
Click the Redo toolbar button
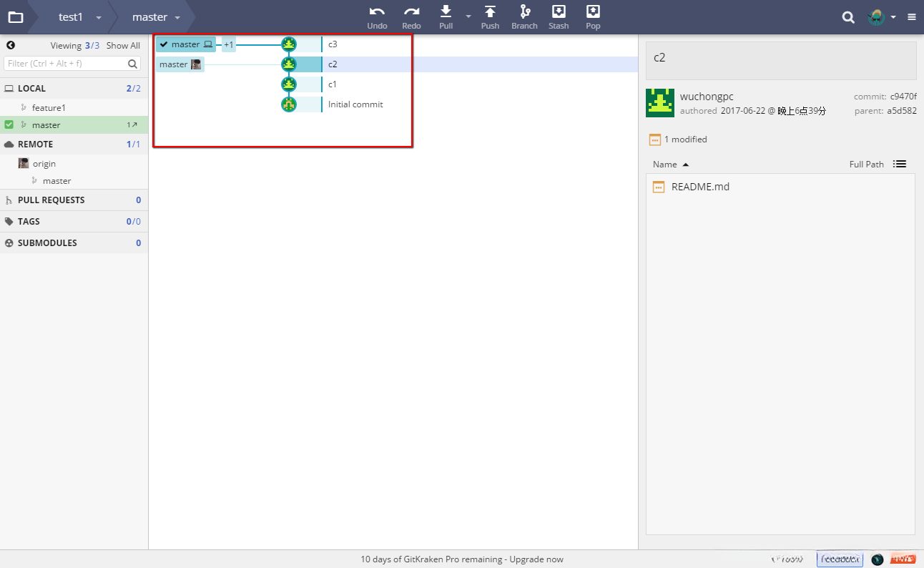pyautogui.click(x=411, y=17)
